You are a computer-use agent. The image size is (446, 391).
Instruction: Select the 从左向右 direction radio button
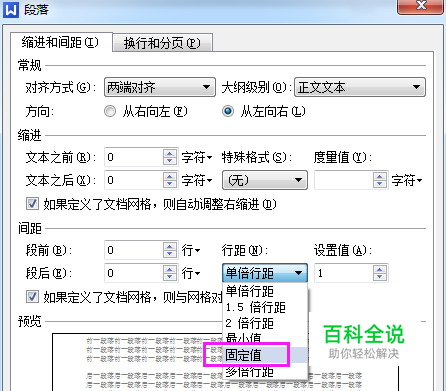228,111
